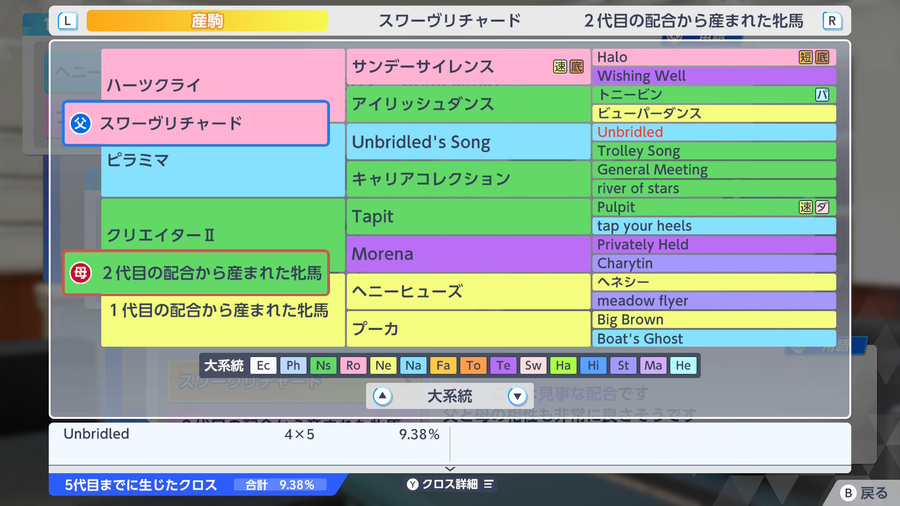Screen dimensions: 900x506
Task: Select サンデーサイレンス pedigree cell
Action: click(468, 67)
